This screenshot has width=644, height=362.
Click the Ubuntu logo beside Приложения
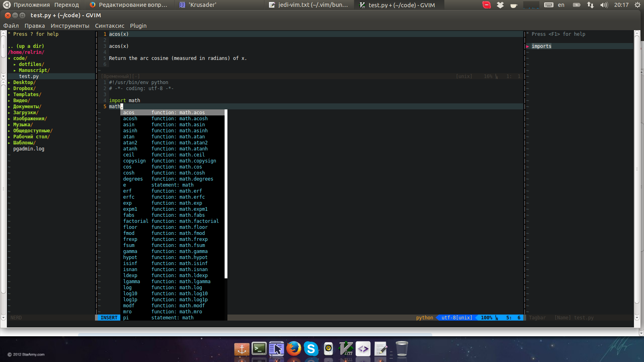point(6,5)
